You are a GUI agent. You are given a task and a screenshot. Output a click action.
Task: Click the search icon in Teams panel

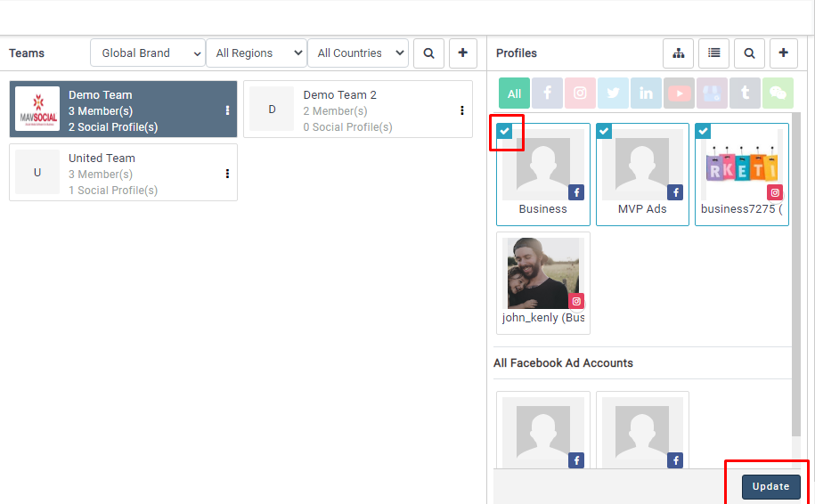[x=428, y=53]
